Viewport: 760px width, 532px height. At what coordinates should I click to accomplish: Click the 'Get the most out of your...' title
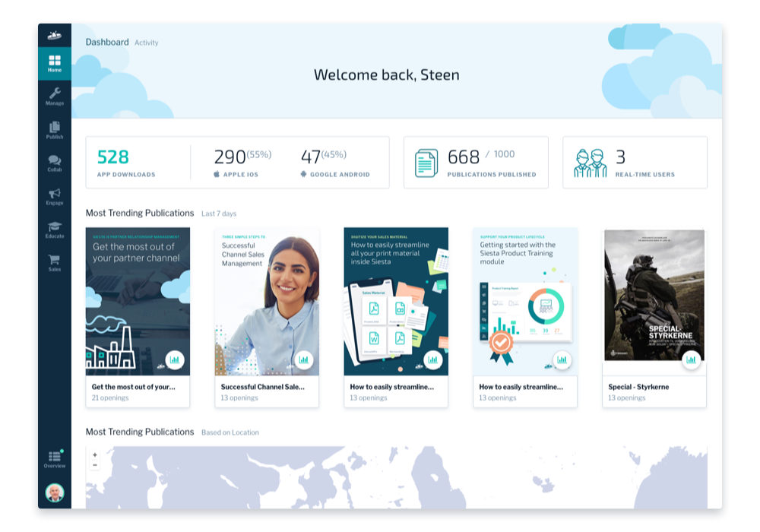click(x=133, y=387)
